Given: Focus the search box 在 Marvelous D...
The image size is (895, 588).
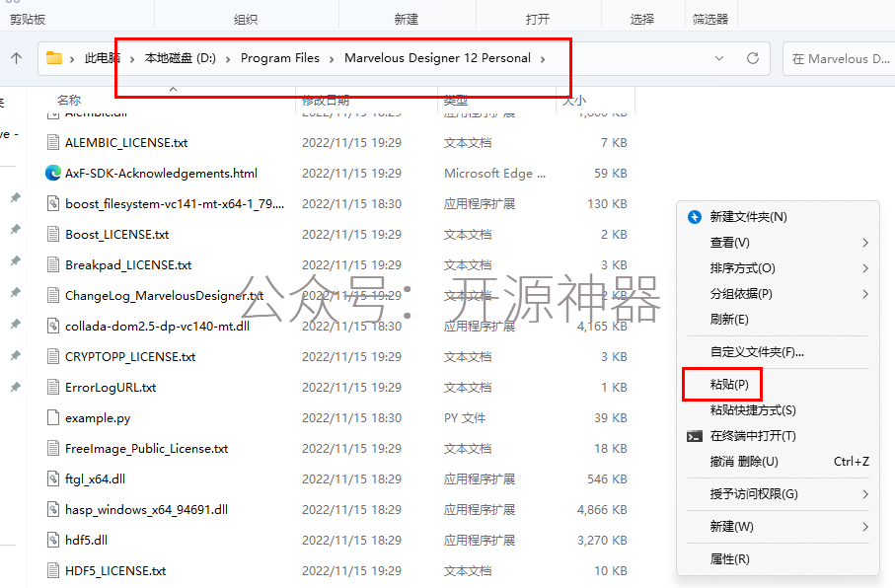Looking at the screenshot, I should tap(839, 59).
